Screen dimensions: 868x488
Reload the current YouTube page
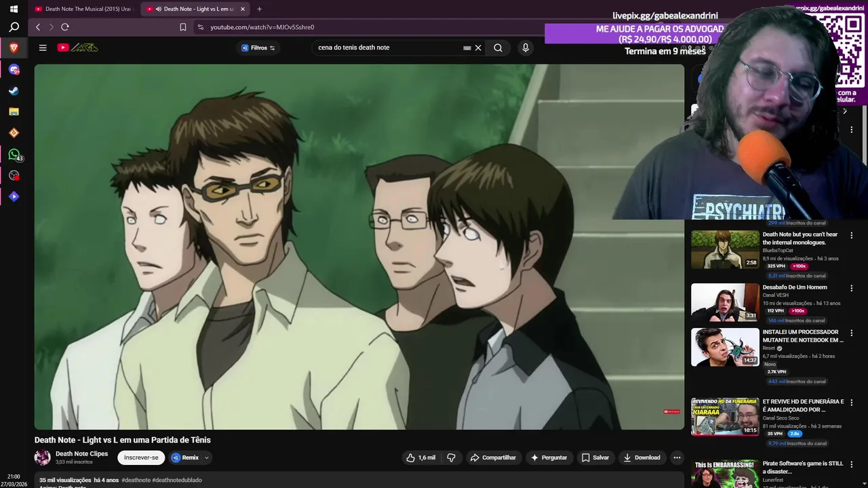[x=65, y=27]
